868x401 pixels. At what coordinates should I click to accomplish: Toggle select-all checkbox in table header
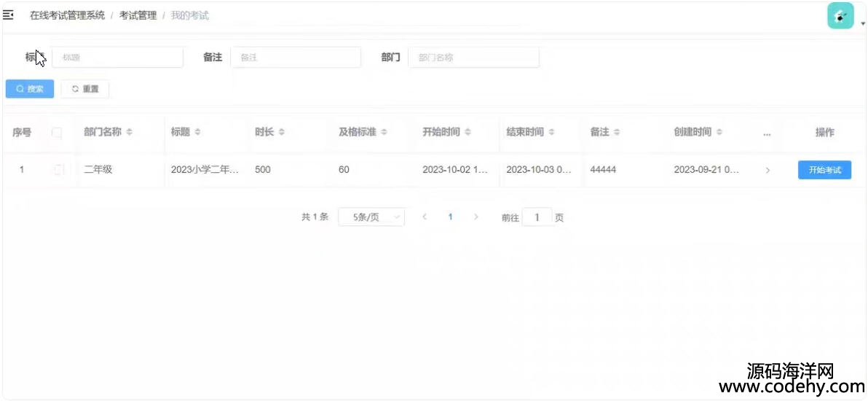tap(57, 133)
